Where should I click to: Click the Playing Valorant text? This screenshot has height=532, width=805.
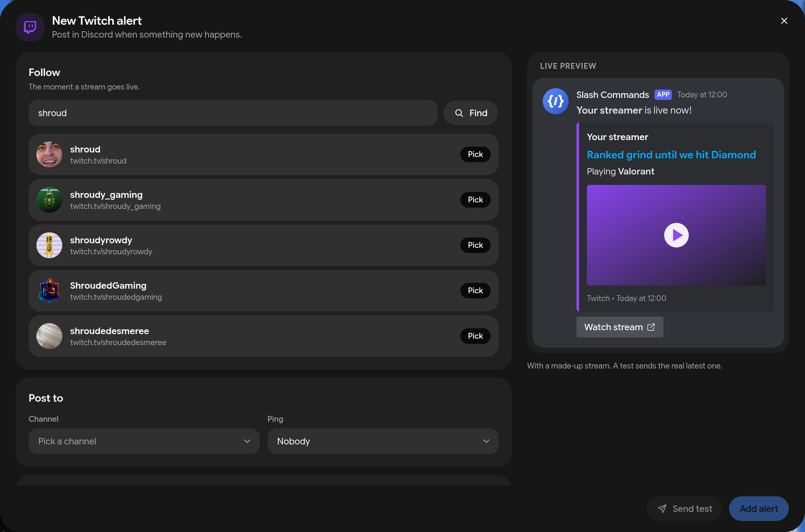[620, 171]
